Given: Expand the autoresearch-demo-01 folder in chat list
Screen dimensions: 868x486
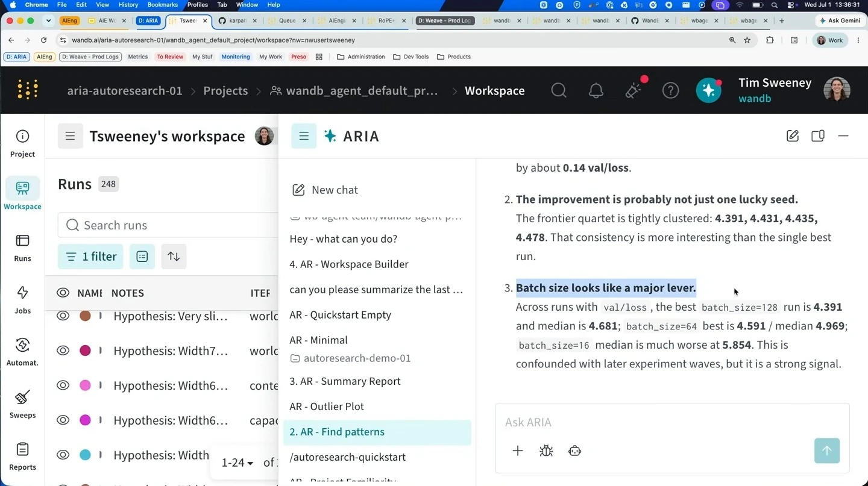Looking at the screenshot, I should click(x=350, y=358).
